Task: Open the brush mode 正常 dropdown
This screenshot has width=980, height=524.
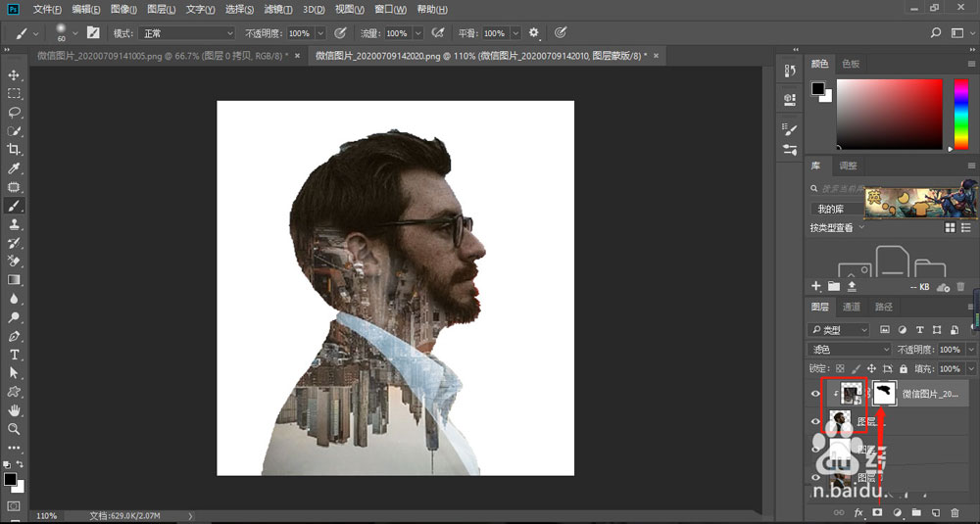Action: point(186,33)
